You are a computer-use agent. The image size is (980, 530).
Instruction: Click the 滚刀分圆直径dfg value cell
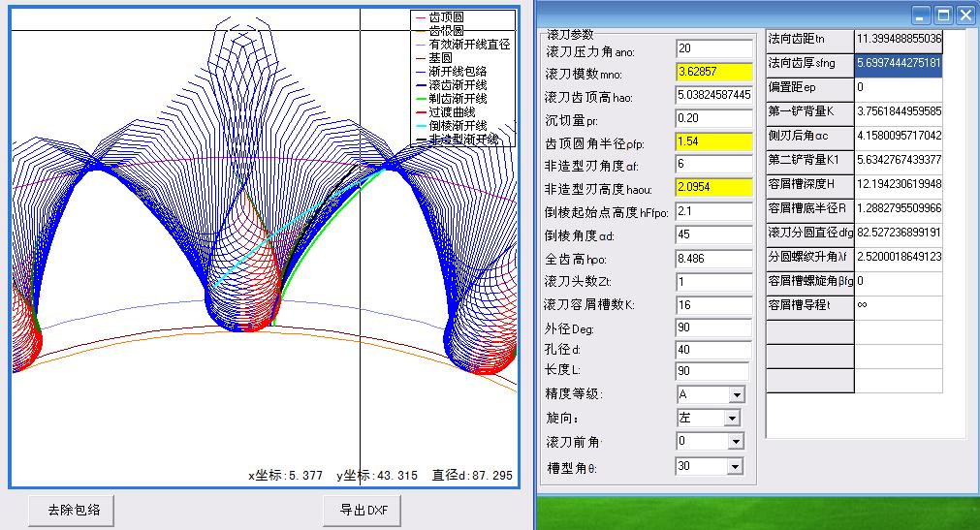point(899,234)
